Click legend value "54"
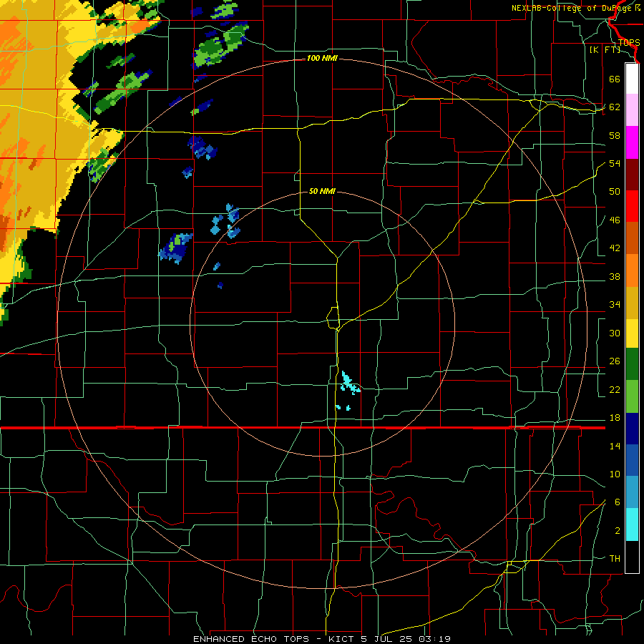Image resolution: width=644 pixels, height=644 pixels. (x=615, y=163)
